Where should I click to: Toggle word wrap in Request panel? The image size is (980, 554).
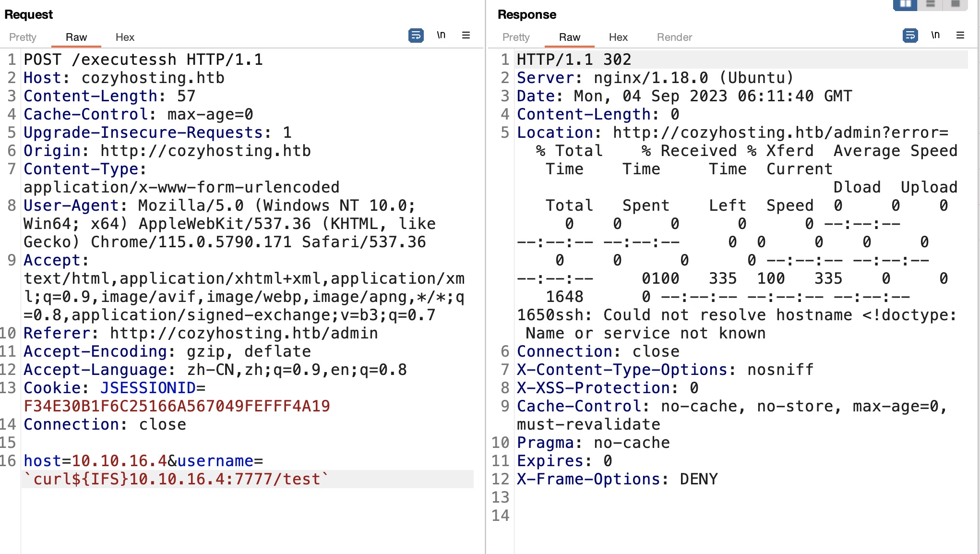pos(416,36)
